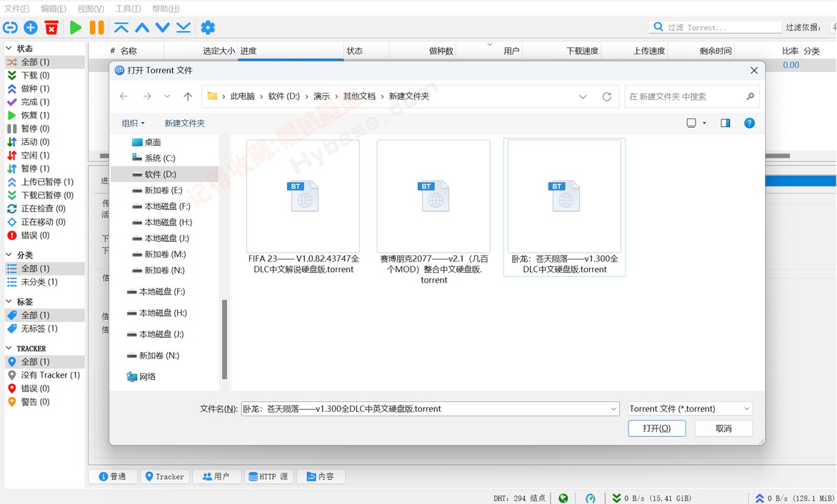The width and height of the screenshot is (837, 504).
Task: Click the red delete torrent icon
Action: click(x=51, y=27)
